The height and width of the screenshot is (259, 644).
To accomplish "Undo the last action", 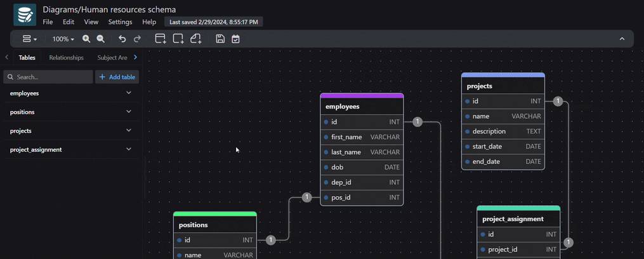I will [x=122, y=39].
